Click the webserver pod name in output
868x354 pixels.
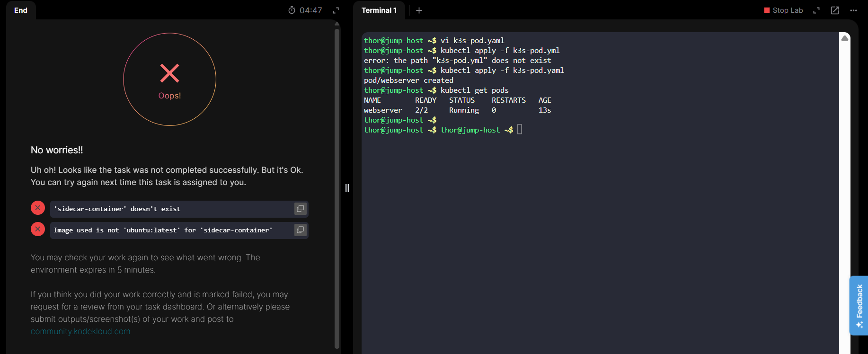click(x=383, y=110)
